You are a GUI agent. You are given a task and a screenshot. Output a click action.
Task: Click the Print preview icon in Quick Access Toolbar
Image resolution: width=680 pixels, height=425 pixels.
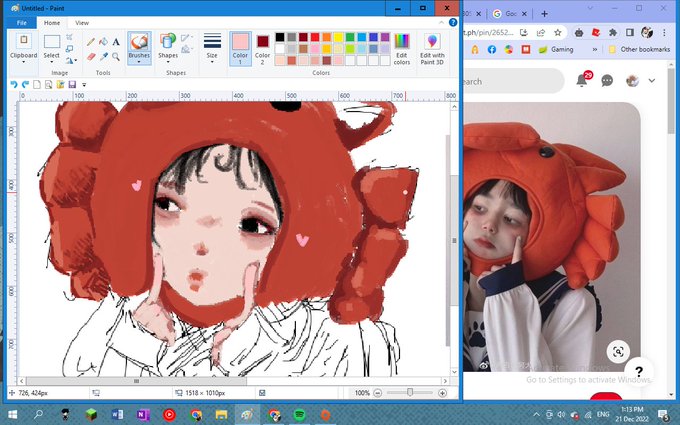[49, 85]
